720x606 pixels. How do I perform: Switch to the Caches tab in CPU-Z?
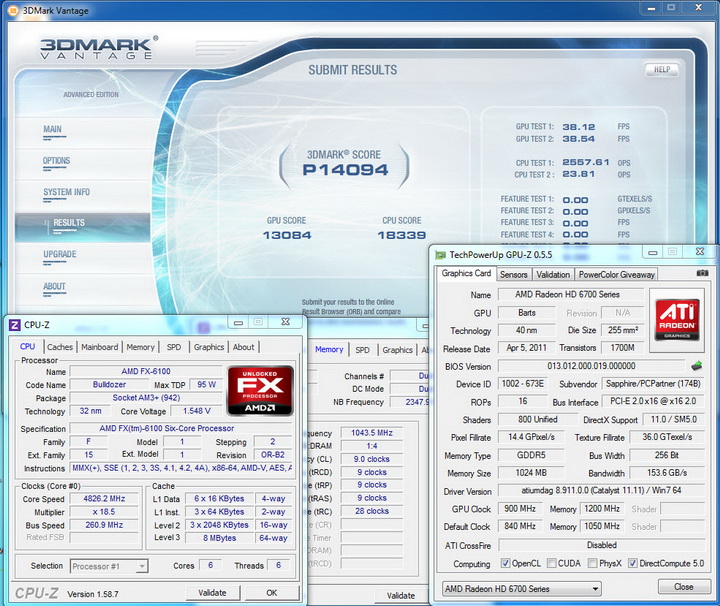click(60, 347)
